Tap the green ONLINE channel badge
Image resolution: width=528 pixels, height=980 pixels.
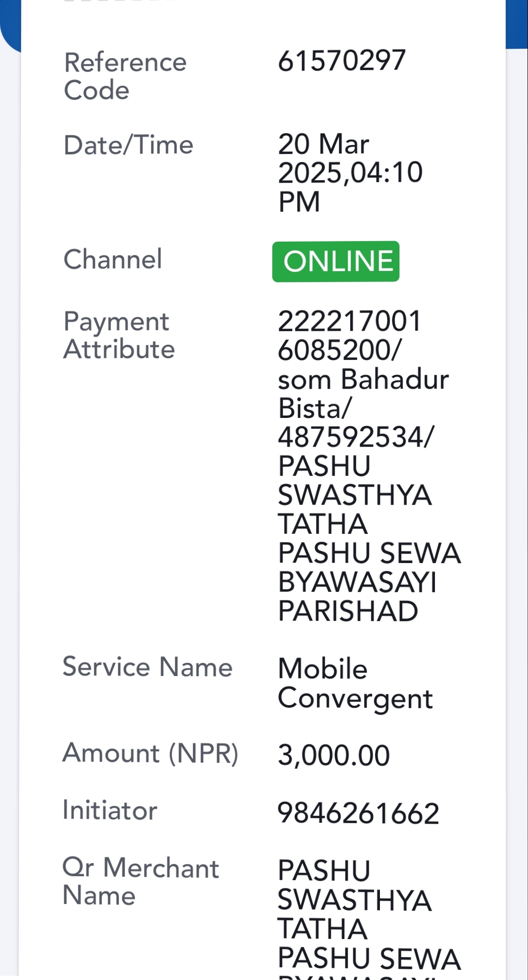click(x=336, y=262)
